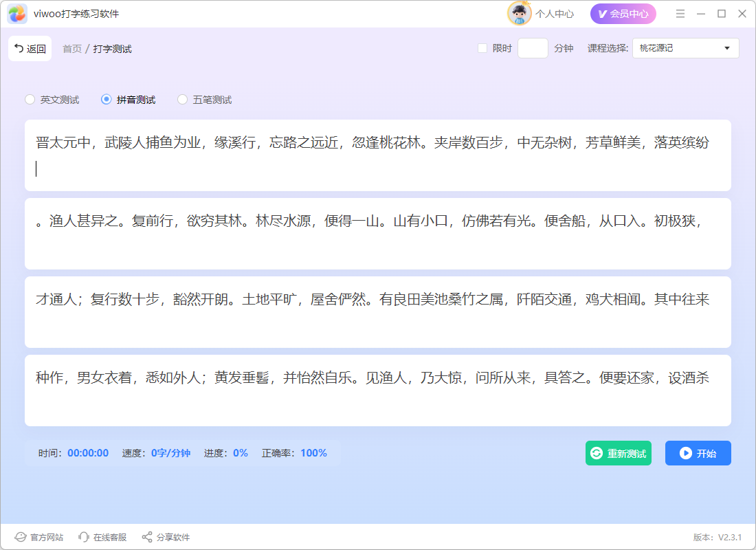Expand the 桃花源记 course dropdown
This screenshot has height=550, width=756.
pos(686,48)
